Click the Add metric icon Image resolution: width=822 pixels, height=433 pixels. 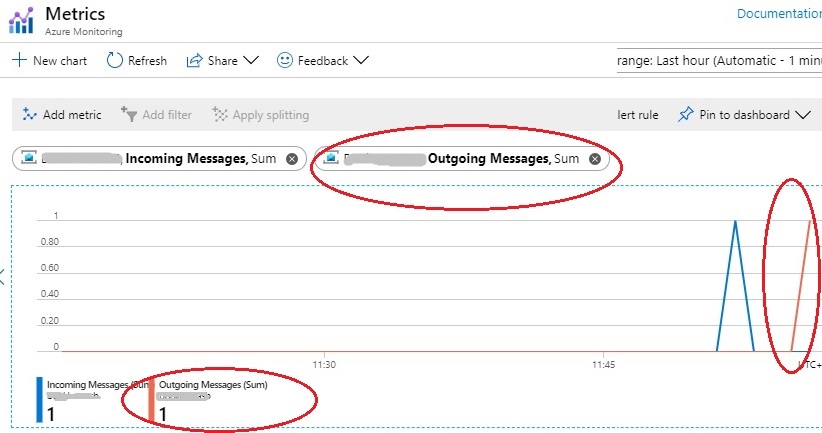pos(29,114)
